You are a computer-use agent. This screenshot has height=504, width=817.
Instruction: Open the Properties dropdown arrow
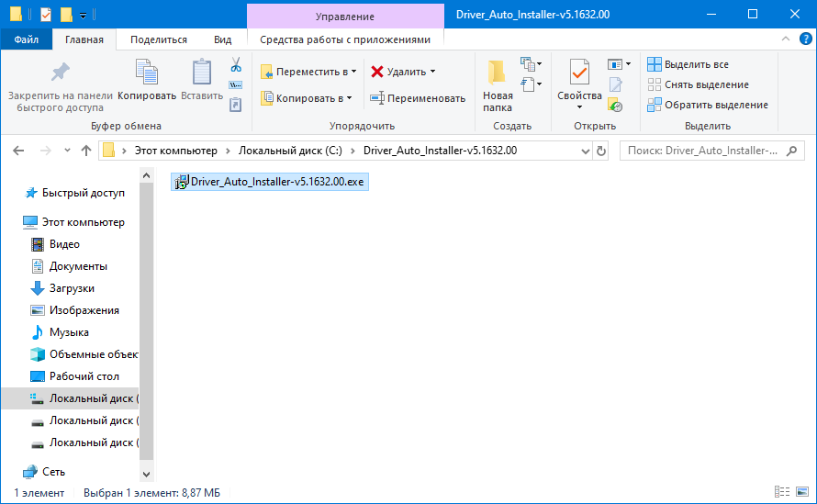point(579,107)
